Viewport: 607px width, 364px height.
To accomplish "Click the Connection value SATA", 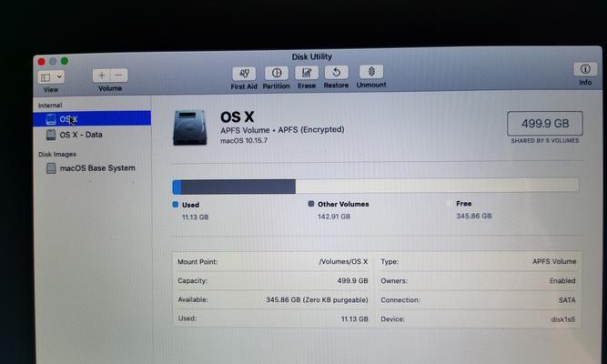I will [567, 300].
